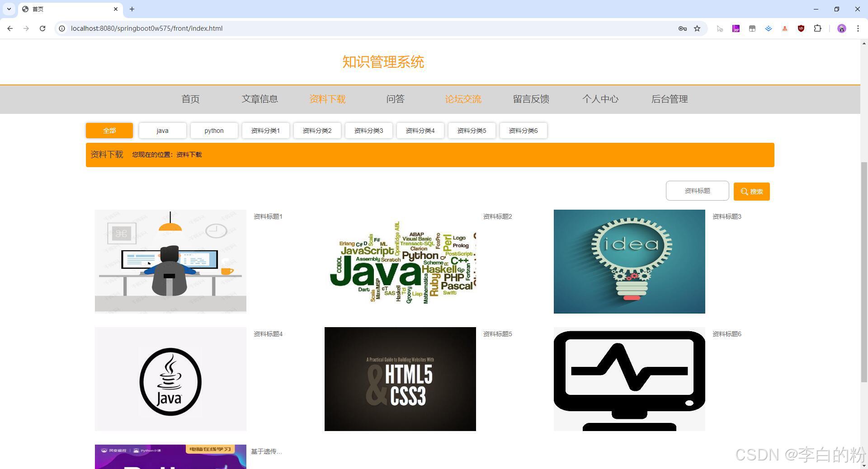Go back using the browser back arrow
Screen dimensions: 868x469
[x=10, y=28]
